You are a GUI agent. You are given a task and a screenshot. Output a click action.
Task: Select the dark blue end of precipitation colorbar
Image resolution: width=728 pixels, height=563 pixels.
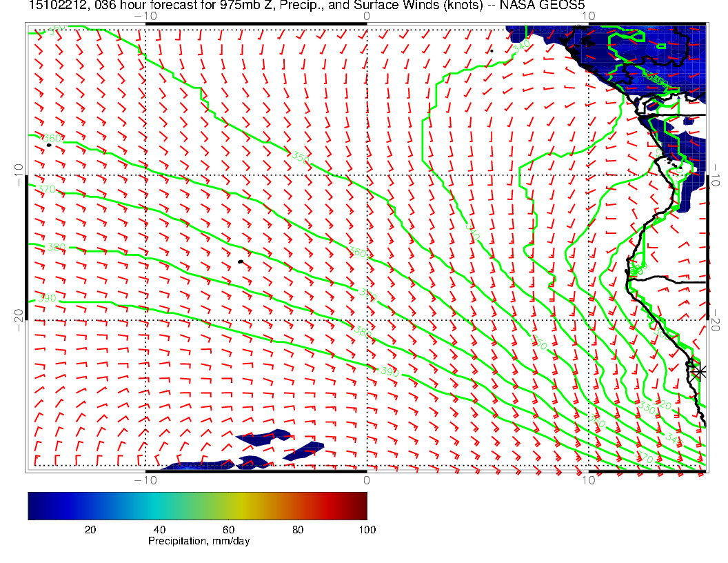(x=32, y=506)
